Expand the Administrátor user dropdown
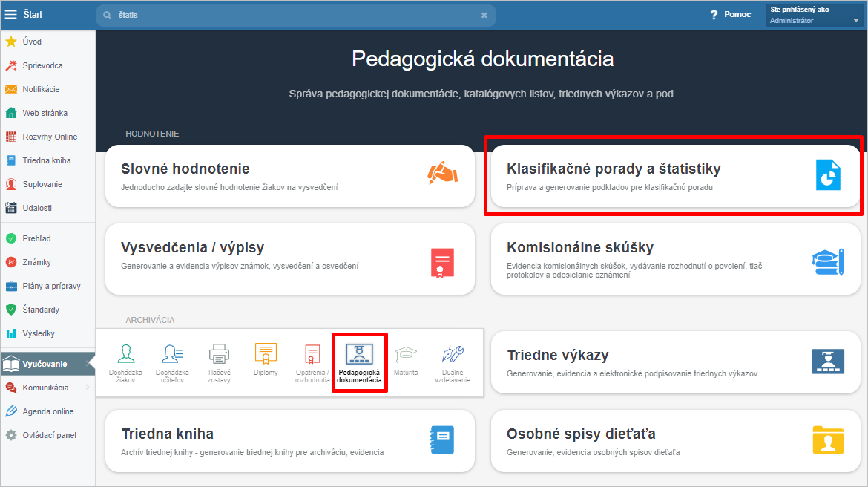 855,21
